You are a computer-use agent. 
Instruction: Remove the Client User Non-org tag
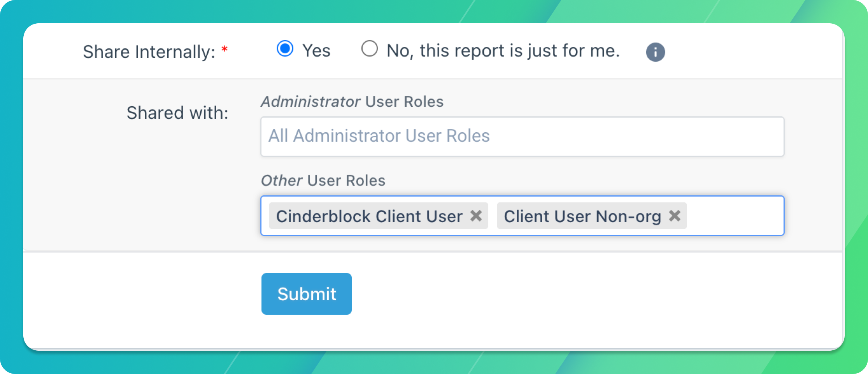click(x=675, y=216)
